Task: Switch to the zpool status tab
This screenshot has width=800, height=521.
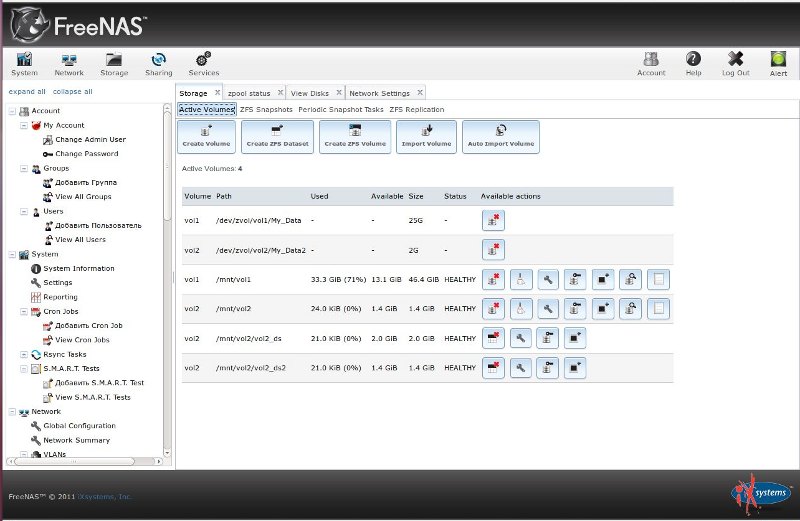Action: [x=249, y=93]
